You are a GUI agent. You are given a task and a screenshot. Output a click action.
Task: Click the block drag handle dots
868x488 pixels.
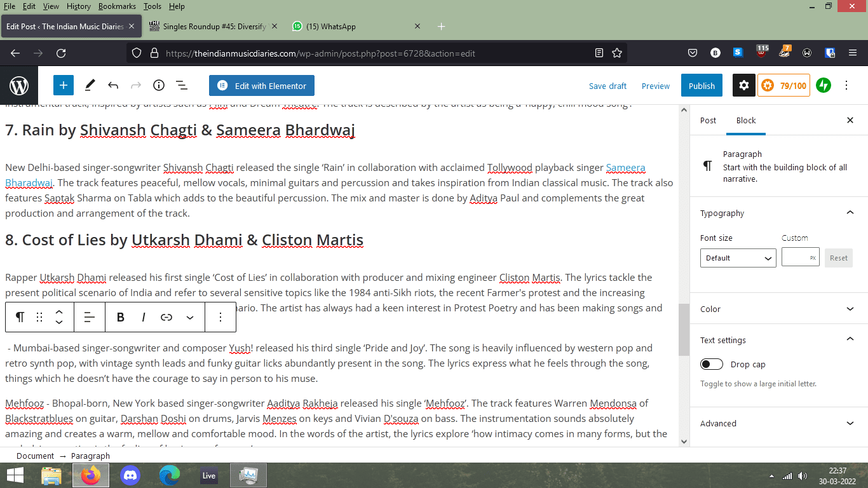tap(39, 317)
